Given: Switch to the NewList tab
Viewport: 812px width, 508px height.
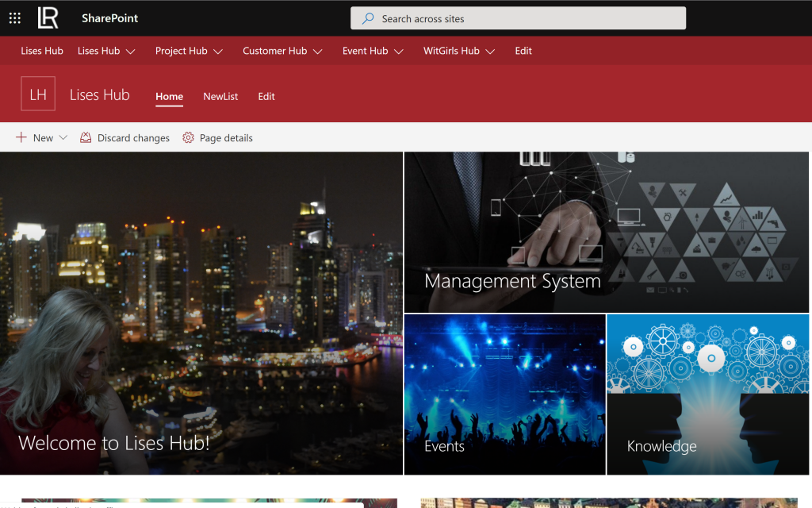Looking at the screenshot, I should [x=220, y=96].
